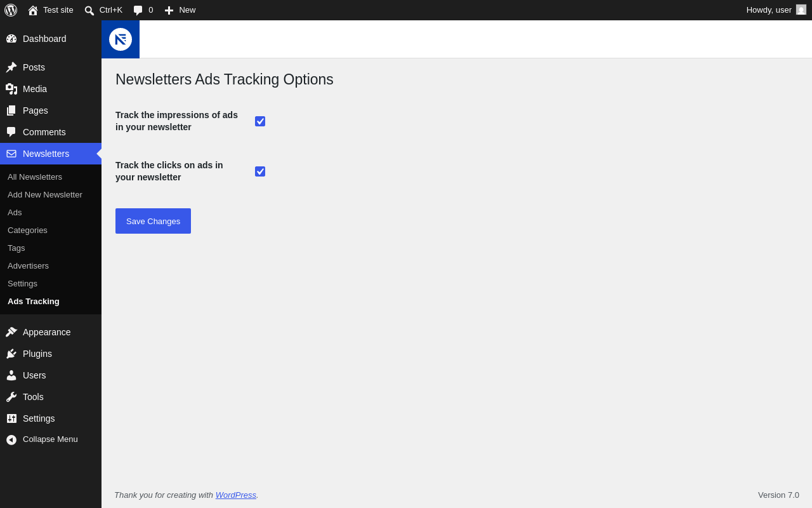This screenshot has width=812, height=508.
Task: Open the Ads submenu item
Action: coord(51,213)
